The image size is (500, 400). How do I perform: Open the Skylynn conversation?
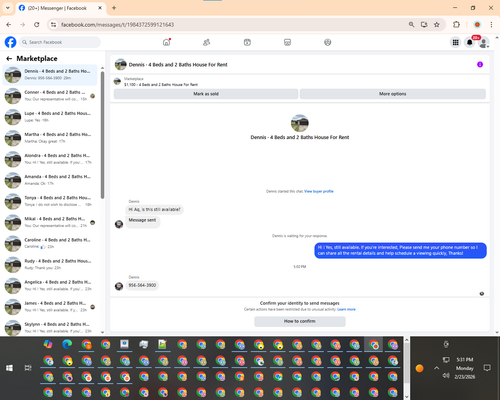(50, 328)
